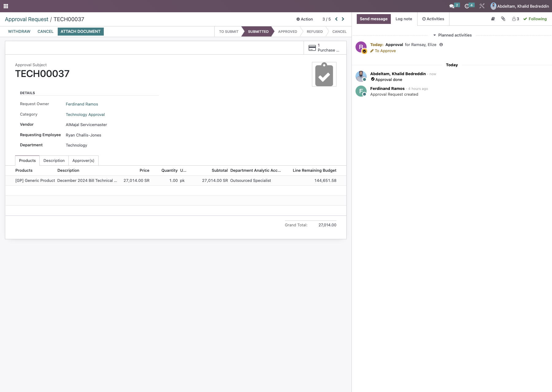552x392 pixels.
Task: Click the Withdraw button
Action: [19, 32]
